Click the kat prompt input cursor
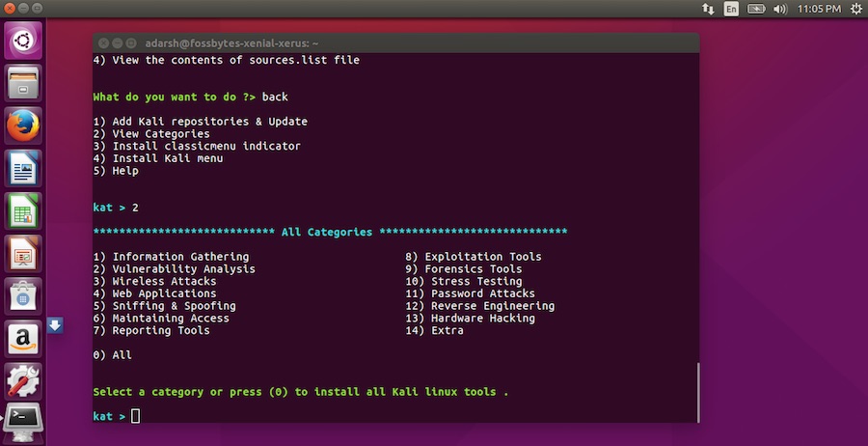 point(136,416)
